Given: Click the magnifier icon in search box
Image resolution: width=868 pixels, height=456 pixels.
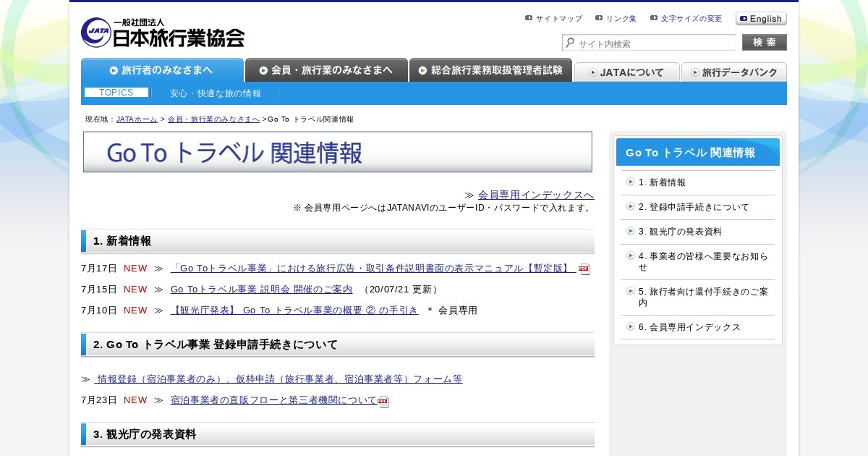Looking at the screenshot, I should (570, 43).
